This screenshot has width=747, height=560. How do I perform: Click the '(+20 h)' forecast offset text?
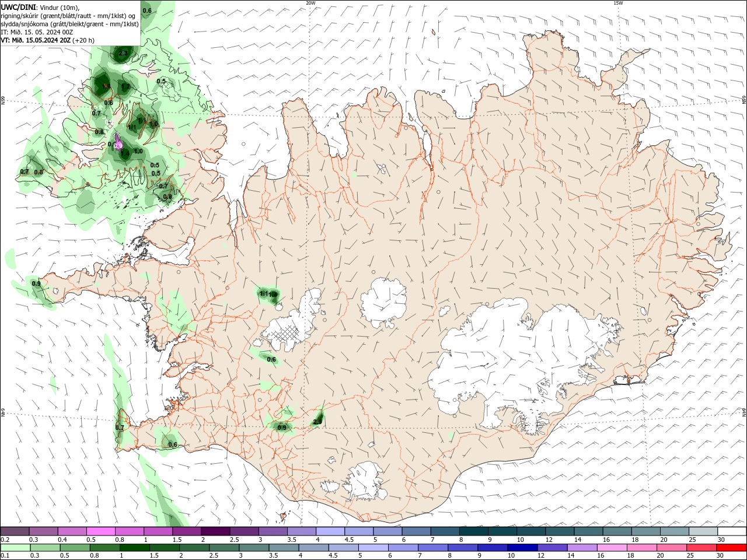click(83, 40)
